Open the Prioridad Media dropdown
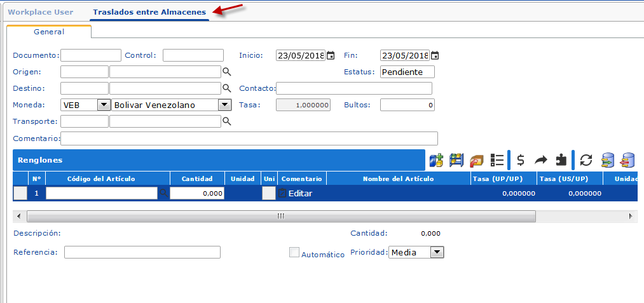 (437, 253)
